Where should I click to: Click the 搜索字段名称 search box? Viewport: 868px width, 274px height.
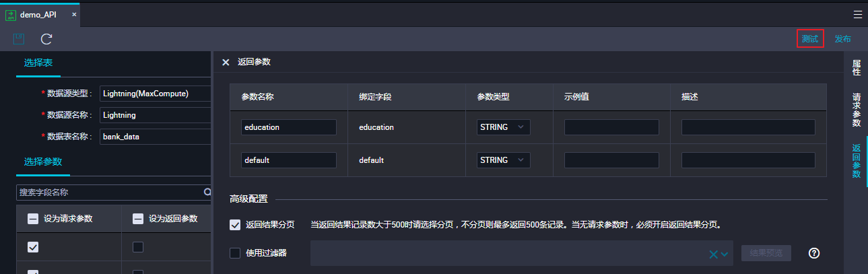tap(108, 193)
